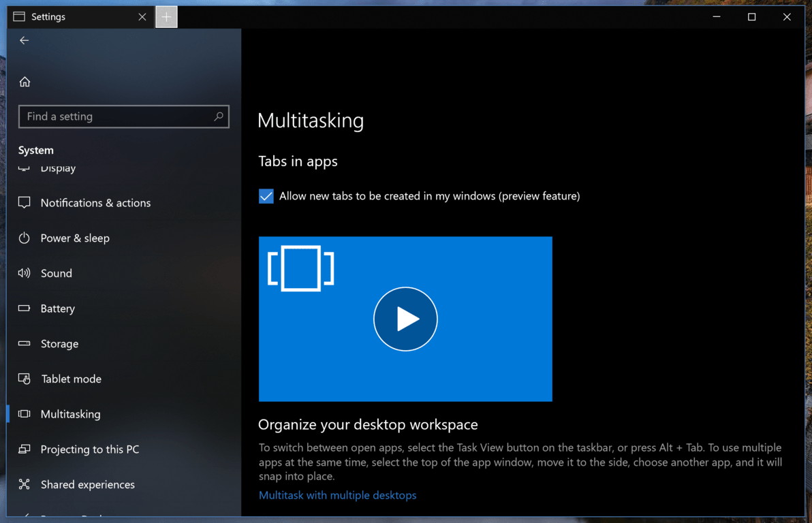This screenshot has width=812, height=523.
Task: Click the blue multitasking video thumbnail
Action: [x=405, y=319]
